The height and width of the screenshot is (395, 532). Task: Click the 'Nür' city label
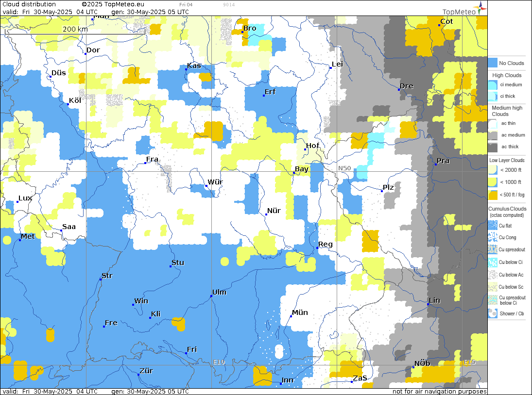point(274,211)
